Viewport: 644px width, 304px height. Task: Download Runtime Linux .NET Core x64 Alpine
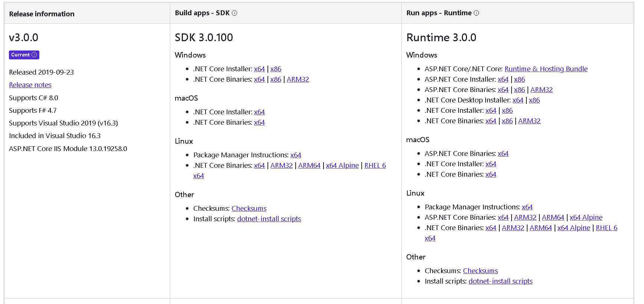click(574, 228)
